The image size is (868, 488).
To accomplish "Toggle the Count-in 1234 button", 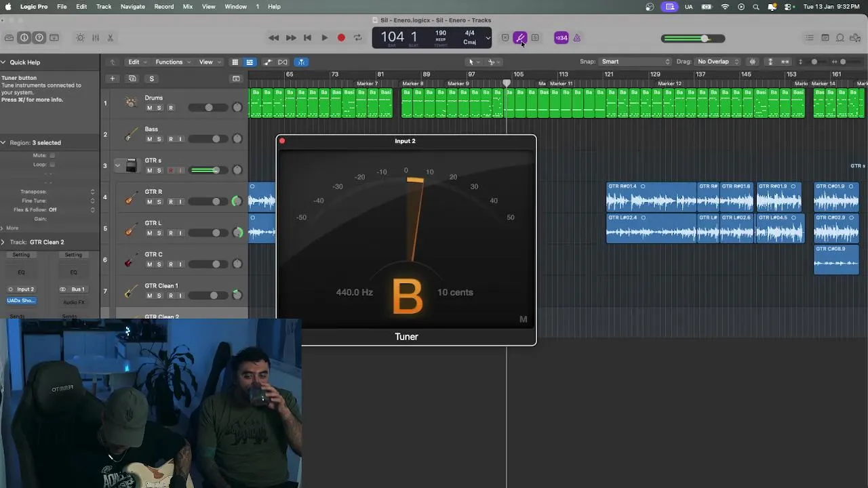I will 561,38.
